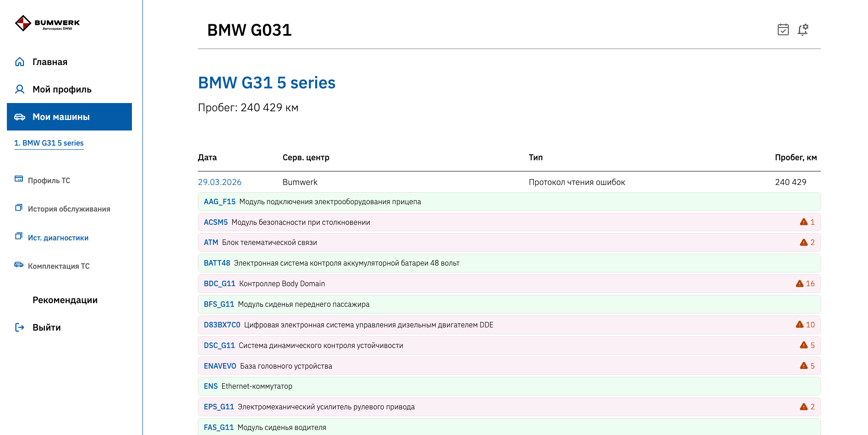Image resolution: width=868 pixels, height=435 pixels.
Task: Click the Bumwerk logo
Action: tap(47, 23)
